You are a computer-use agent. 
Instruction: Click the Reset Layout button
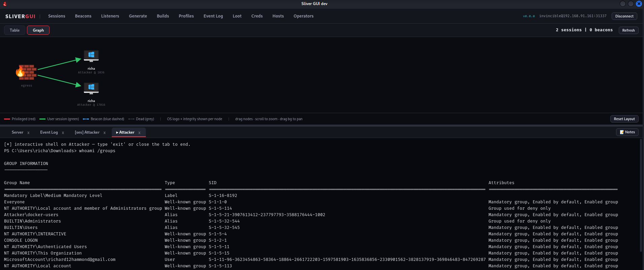tap(624, 119)
